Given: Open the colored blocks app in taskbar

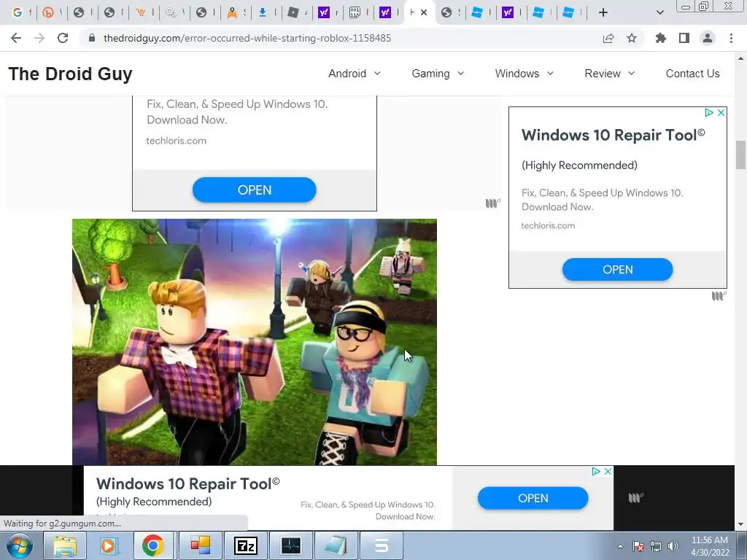Looking at the screenshot, I should [200, 545].
